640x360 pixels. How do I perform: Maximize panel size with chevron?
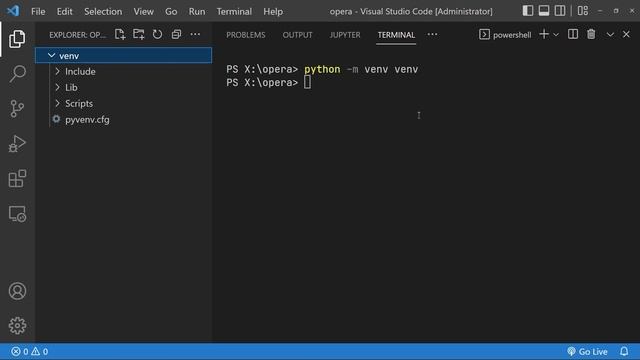(610, 35)
